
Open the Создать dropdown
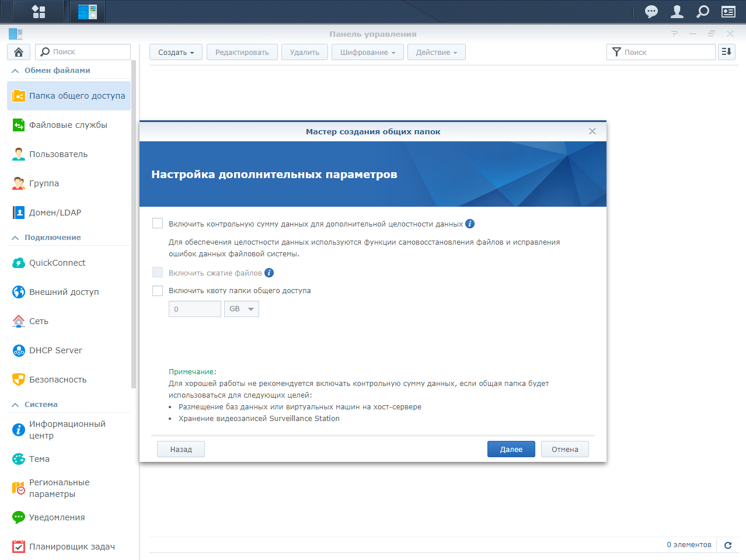(176, 52)
